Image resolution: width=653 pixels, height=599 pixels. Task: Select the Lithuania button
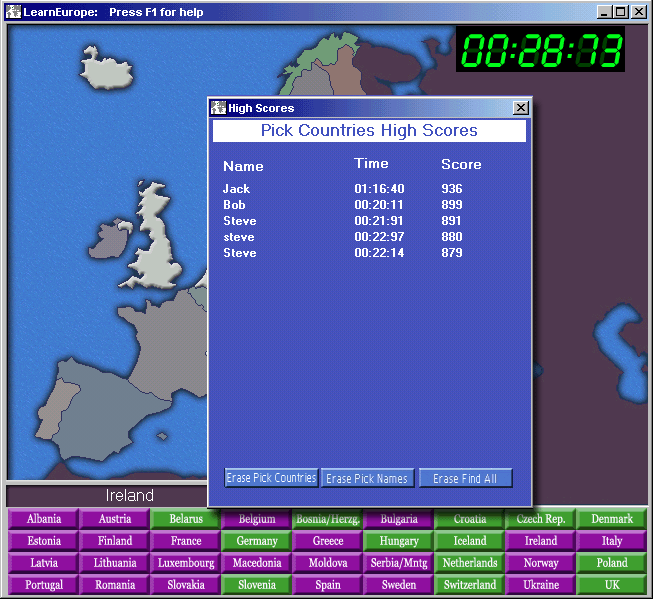pyautogui.click(x=115, y=563)
